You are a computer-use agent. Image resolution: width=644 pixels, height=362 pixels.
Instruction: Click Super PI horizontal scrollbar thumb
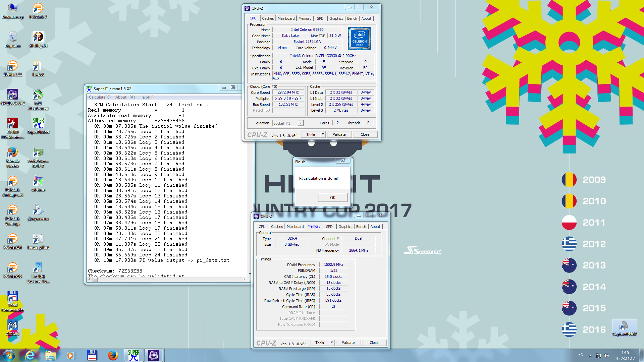(x=95, y=279)
